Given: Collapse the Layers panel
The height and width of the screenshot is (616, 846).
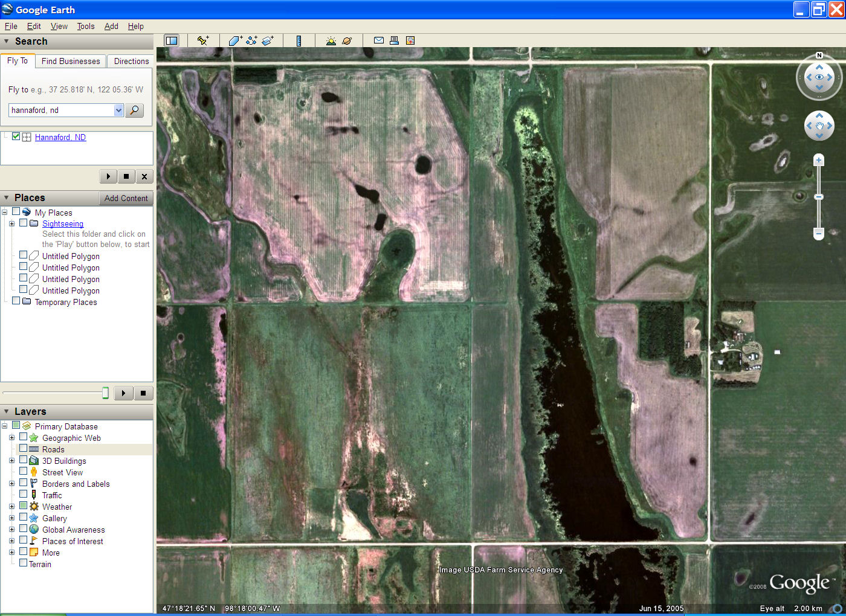Looking at the screenshot, I should point(7,411).
